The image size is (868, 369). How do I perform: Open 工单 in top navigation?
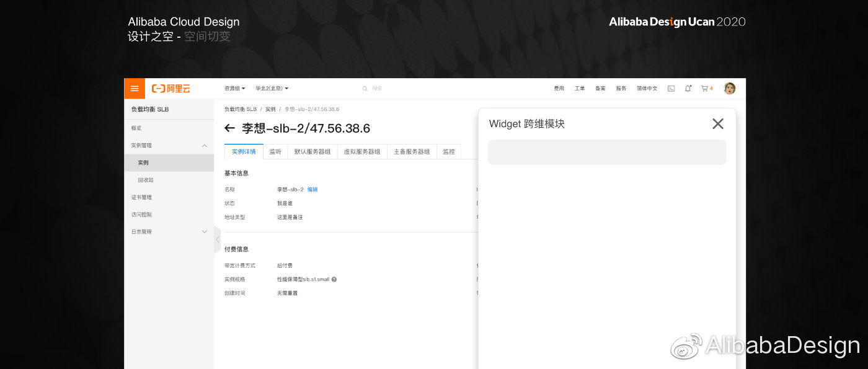tap(580, 89)
